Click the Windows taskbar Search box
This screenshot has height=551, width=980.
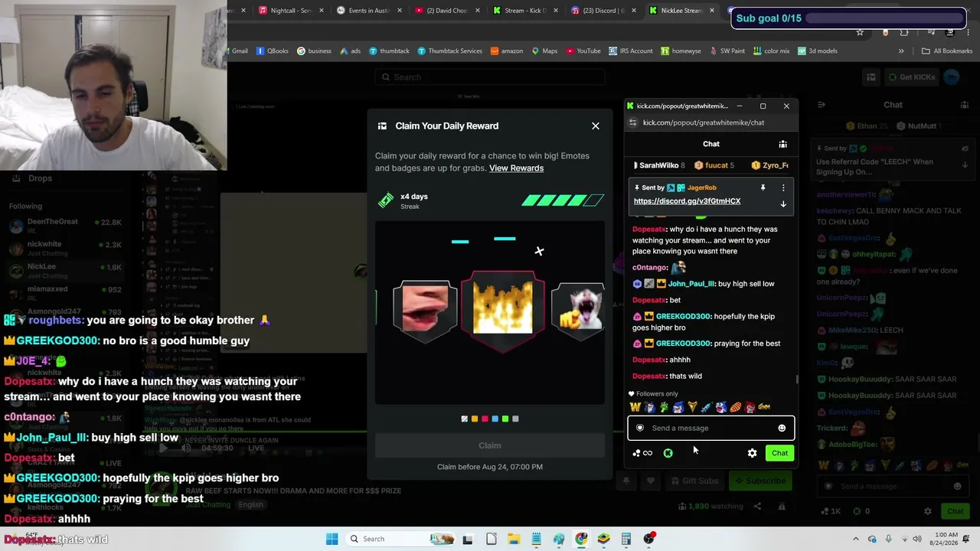[400, 539]
